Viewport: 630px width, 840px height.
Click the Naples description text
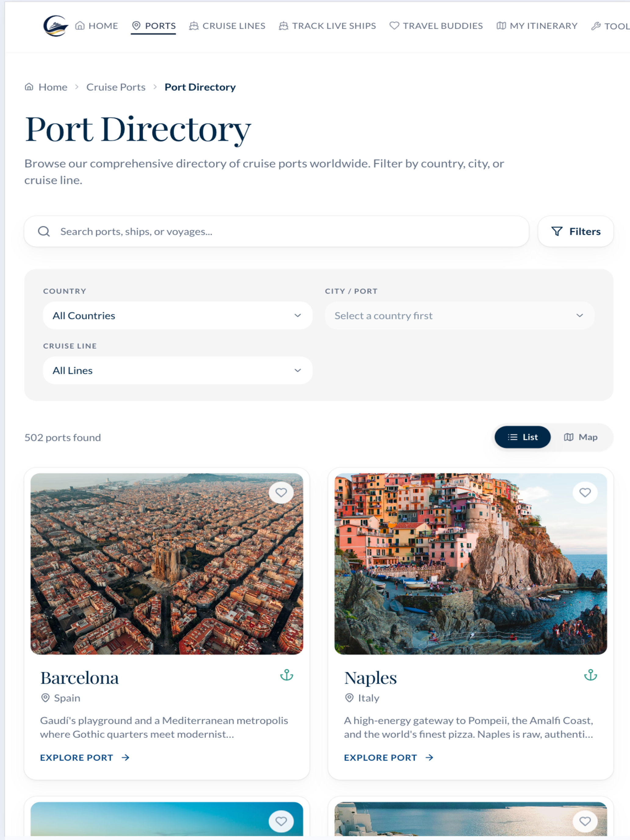click(469, 727)
